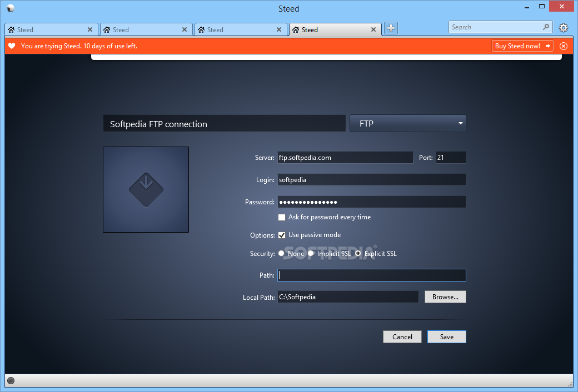Click the Login field with softpedia
578x392 pixels.
click(372, 180)
